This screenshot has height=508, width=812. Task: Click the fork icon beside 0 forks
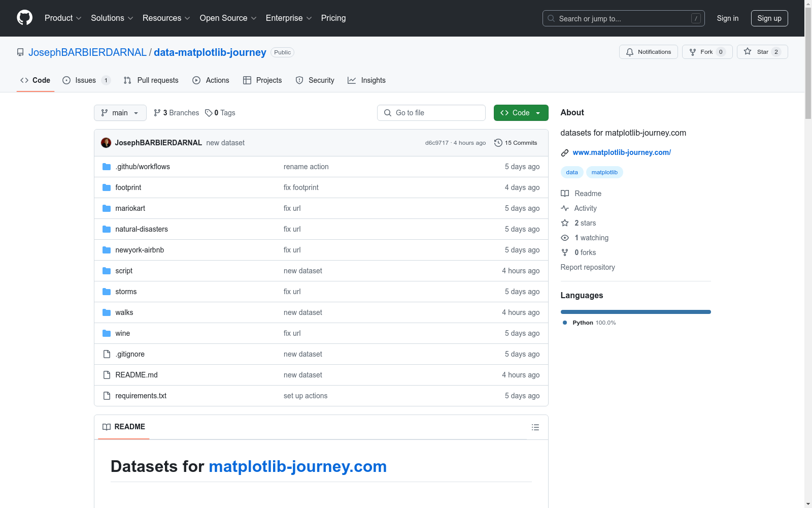(565, 252)
